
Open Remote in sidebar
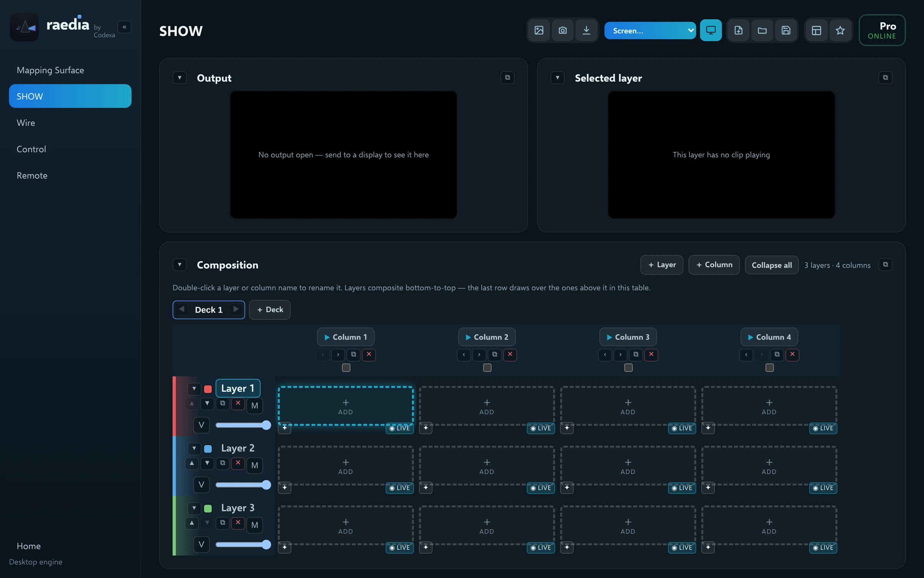tap(70, 175)
